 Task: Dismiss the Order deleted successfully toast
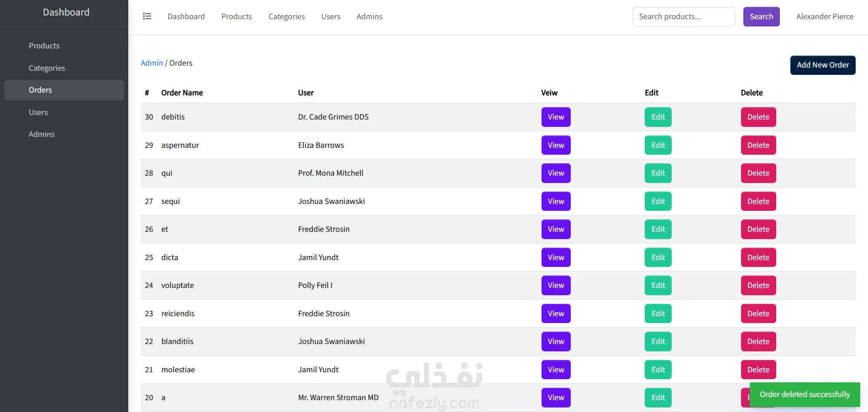pyautogui.click(x=805, y=394)
